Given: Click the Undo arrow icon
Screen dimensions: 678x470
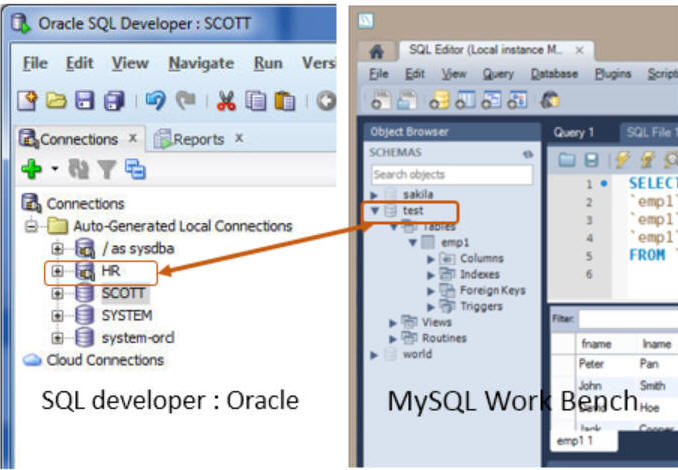Looking at the screenshot, I should click(x=155, y=101).
